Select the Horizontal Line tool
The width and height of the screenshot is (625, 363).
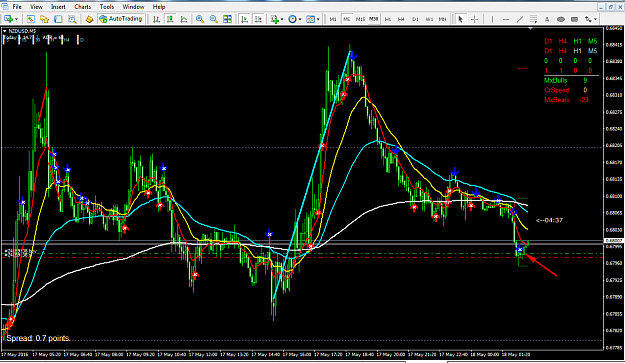[506, 19]
